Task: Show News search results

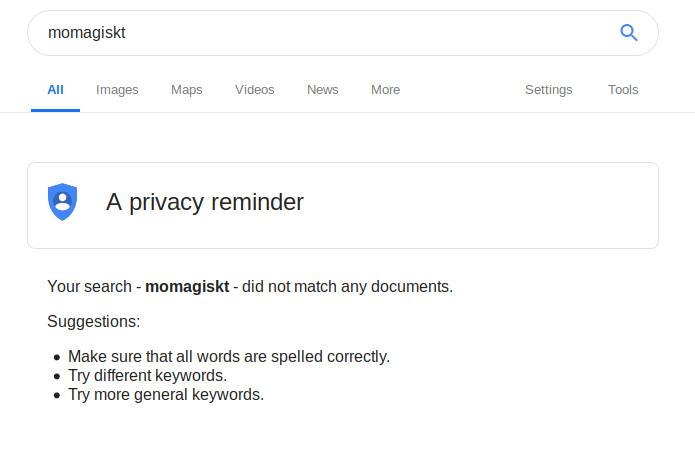Action: click(322, 90)
